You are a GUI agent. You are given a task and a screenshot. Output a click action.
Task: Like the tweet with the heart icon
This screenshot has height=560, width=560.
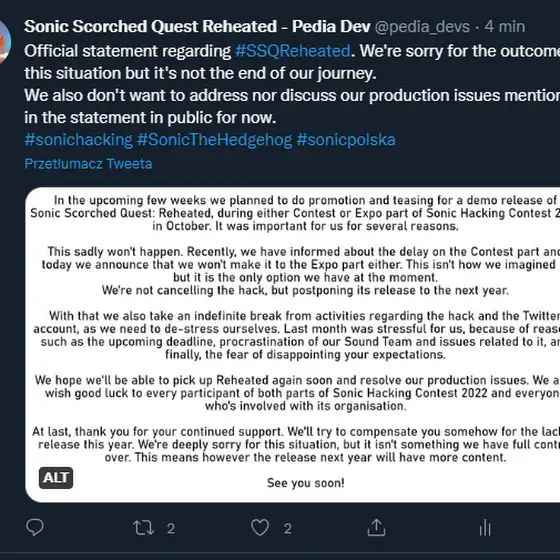(x=260, y=528)
